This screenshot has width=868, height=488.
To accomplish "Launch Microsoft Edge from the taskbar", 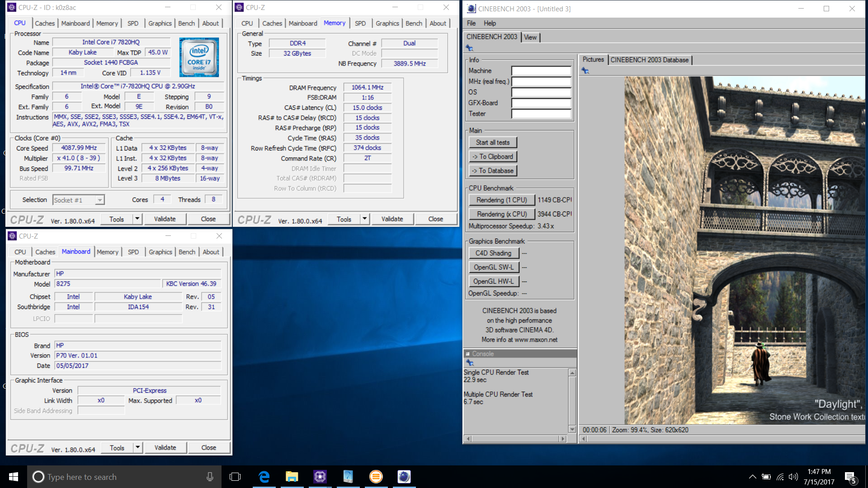I will pos(264,477).
